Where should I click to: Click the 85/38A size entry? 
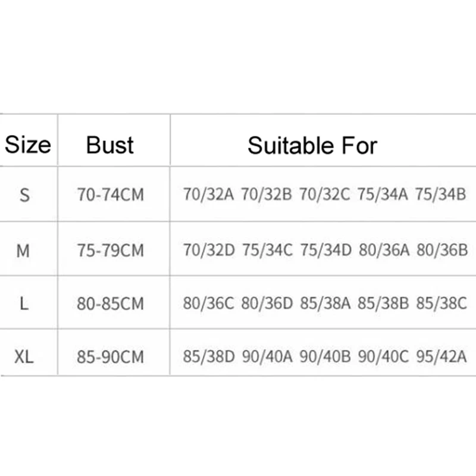click(x=325, y=303)
